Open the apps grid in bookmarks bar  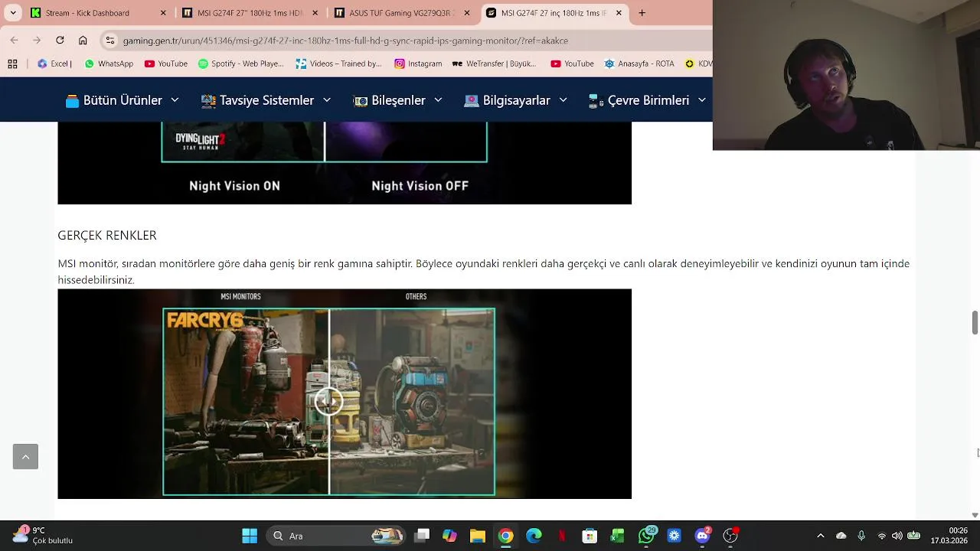tap(12, 64)
